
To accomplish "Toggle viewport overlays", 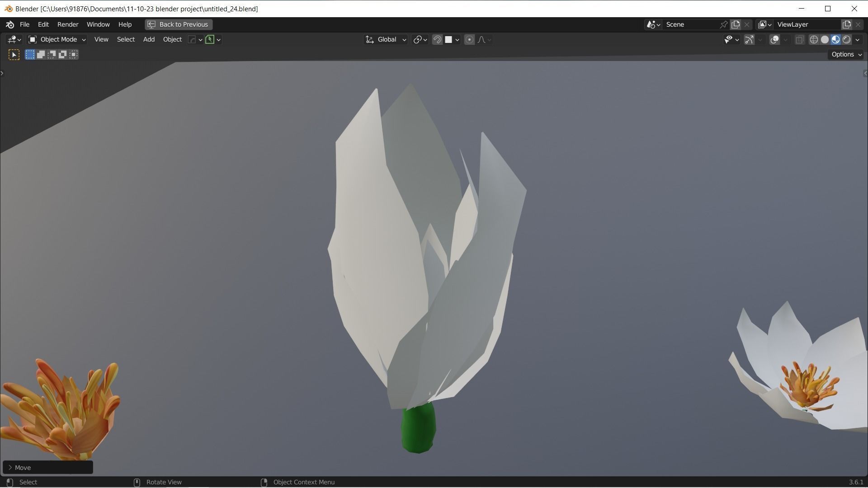I will coord(774,40).
